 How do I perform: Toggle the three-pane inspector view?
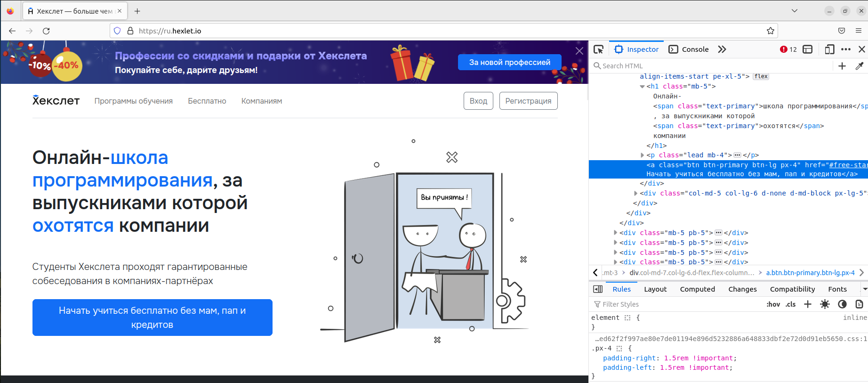coord(598,289)
